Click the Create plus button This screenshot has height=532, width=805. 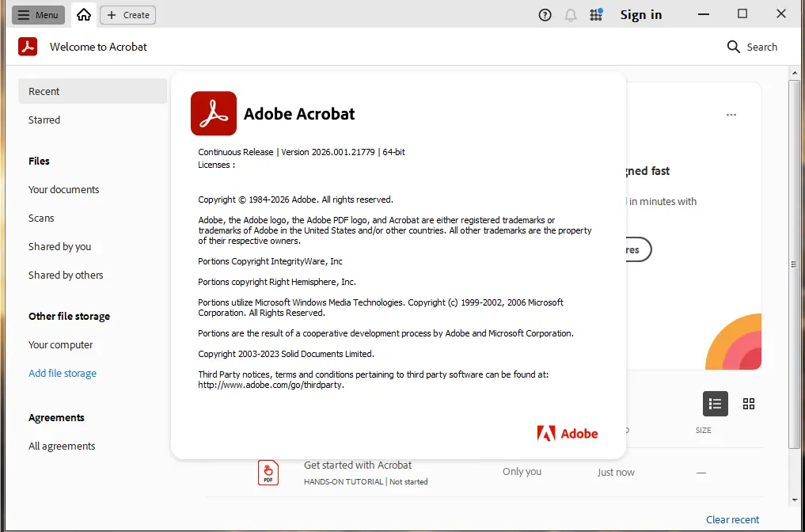(x=128, y=15)
